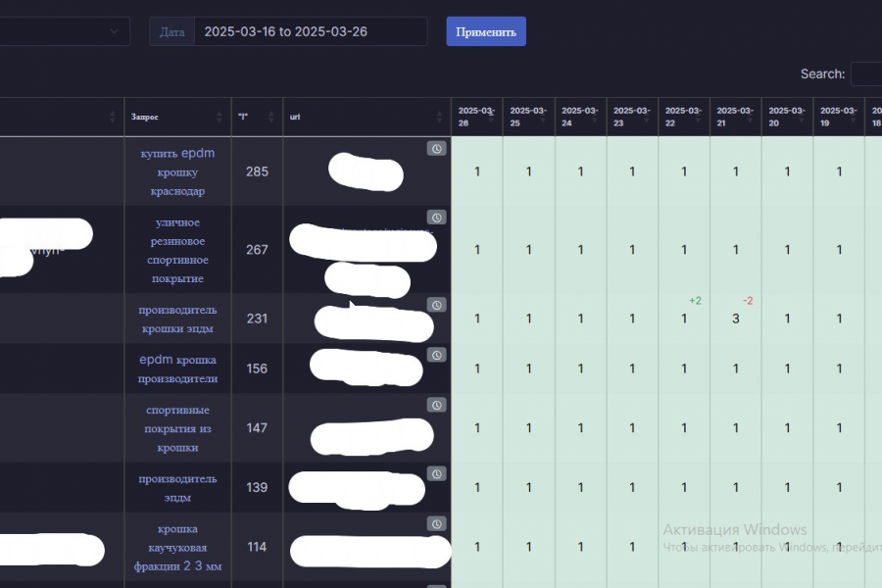This screenshot has height=588, width=882.
Task: Open history clock icon for купить epdm крошку краснодар
Action: (436, 149)
